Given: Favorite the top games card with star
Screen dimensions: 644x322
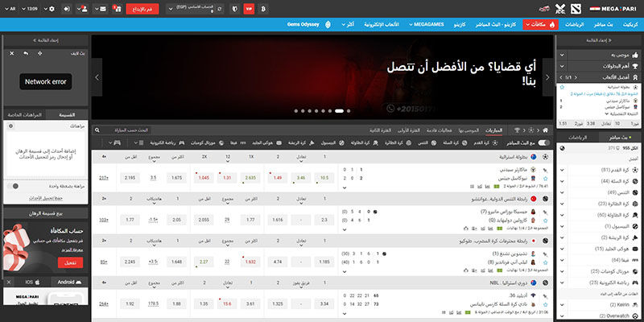Looking at the screenshot, I should (x=562, y=88).
